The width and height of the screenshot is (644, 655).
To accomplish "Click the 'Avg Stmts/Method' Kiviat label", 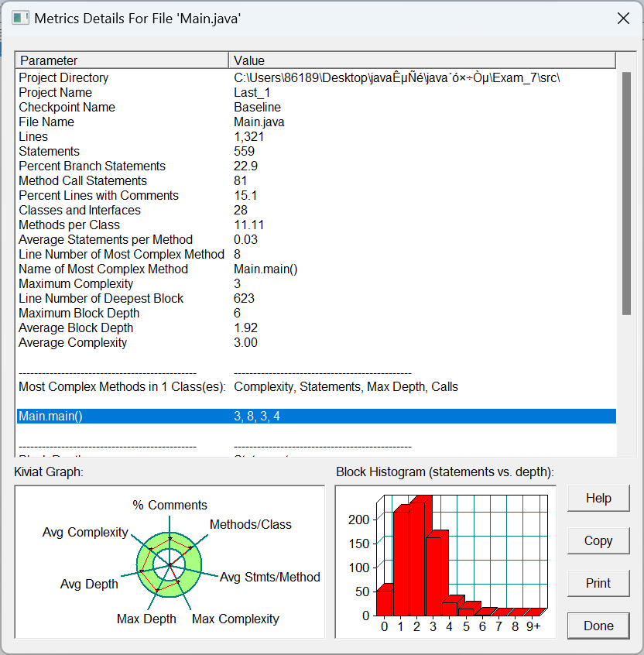I will click(270, 577).
